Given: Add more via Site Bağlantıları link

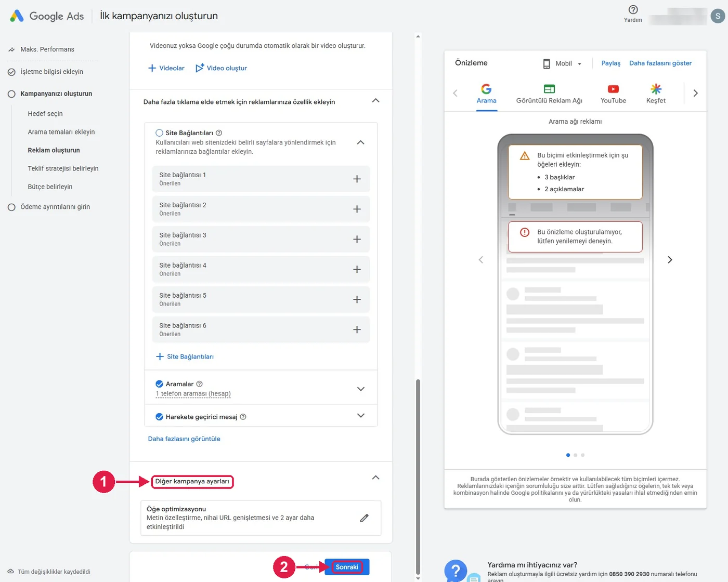Looking at the screenshot, I should point(185,356).
